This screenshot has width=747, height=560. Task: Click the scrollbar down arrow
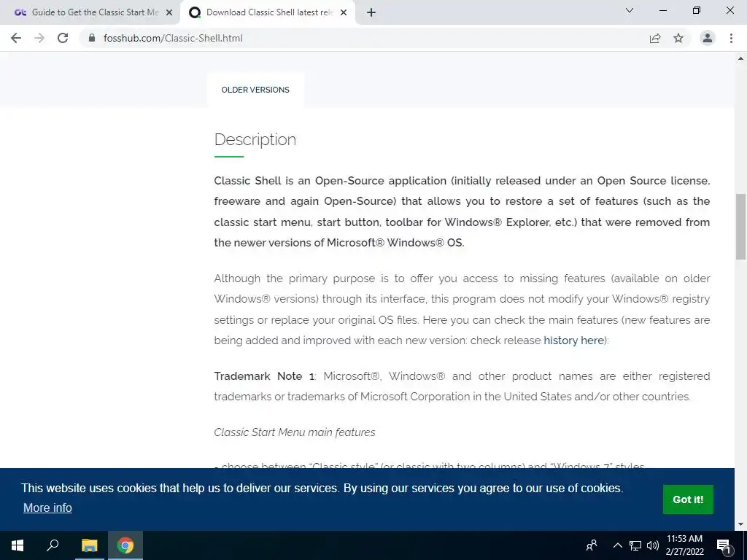click(x=740, y=525)
